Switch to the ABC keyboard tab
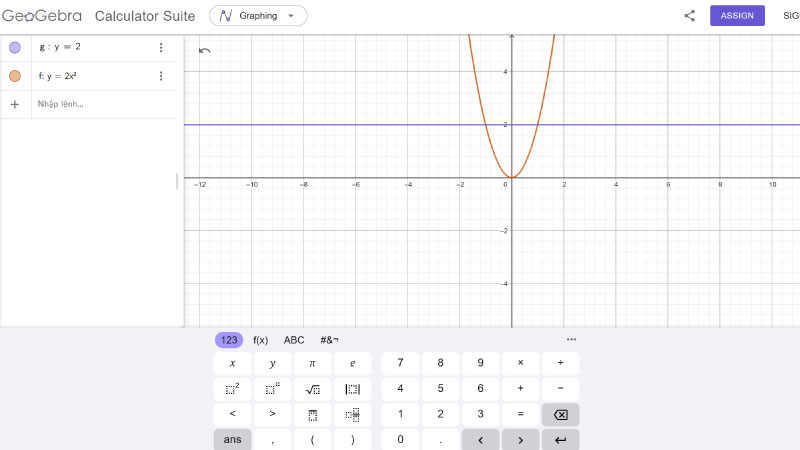Image resolution: width=800 pixels, height=450 pixels. tap(294, 340)
